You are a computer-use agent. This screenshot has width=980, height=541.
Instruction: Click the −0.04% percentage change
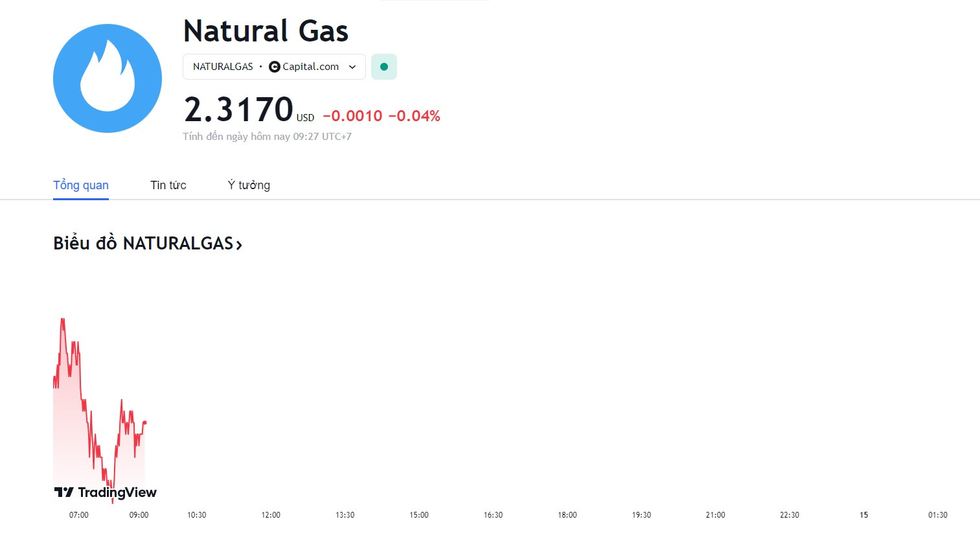tap(415, 116)
